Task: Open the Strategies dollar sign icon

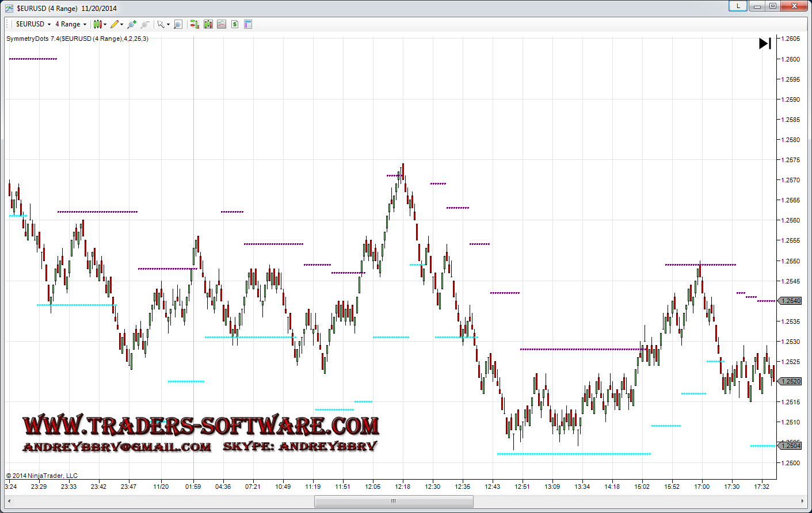Action: [x=235, y=24]
